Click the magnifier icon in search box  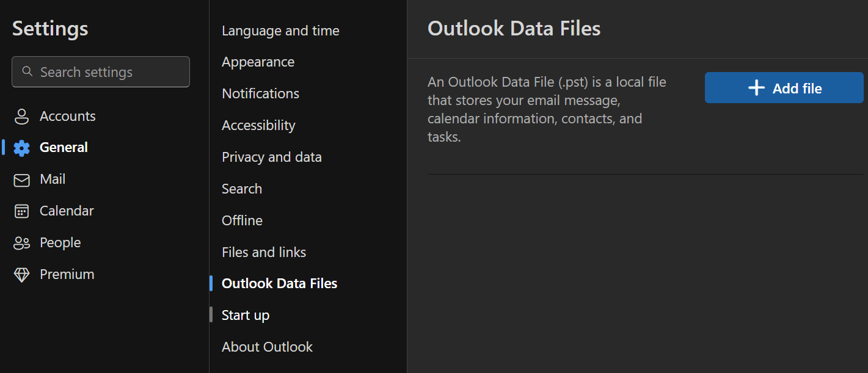27,71
